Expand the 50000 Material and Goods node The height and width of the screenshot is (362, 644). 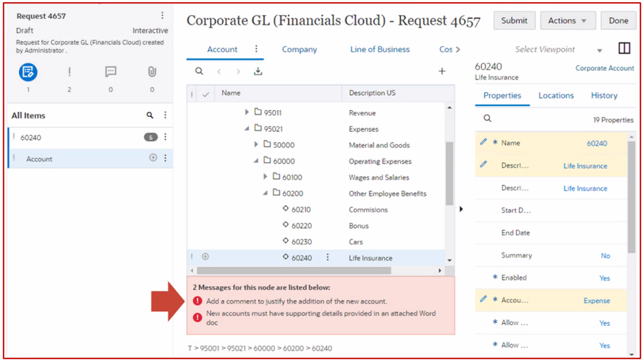(256, 145)
